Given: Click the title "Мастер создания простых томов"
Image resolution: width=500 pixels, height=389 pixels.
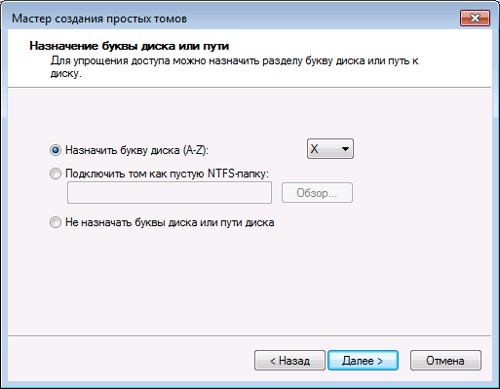Looking at the screenshot, I should pos(99,18).
